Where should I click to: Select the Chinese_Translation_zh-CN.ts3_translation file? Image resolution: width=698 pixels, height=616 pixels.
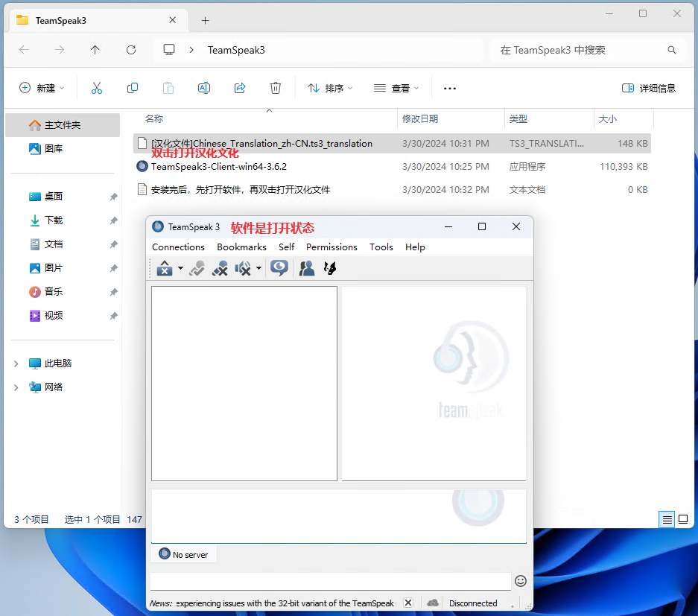pos(392,143)
